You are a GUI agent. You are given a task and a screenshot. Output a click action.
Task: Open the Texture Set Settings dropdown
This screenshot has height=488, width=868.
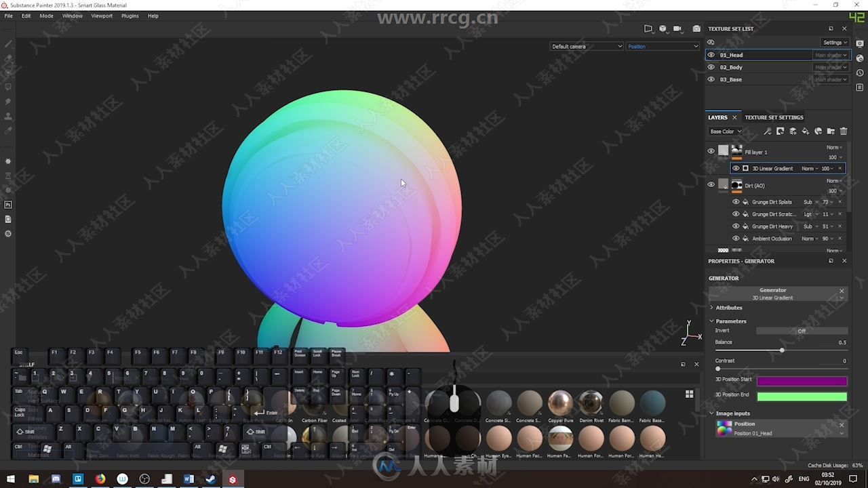click(x=835, y=42)
